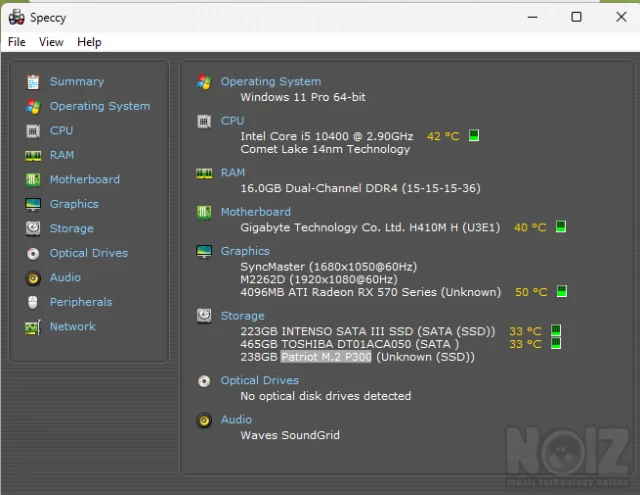Click the CPU heading in summary pane
Screen dimensions: 640x495
233,121
